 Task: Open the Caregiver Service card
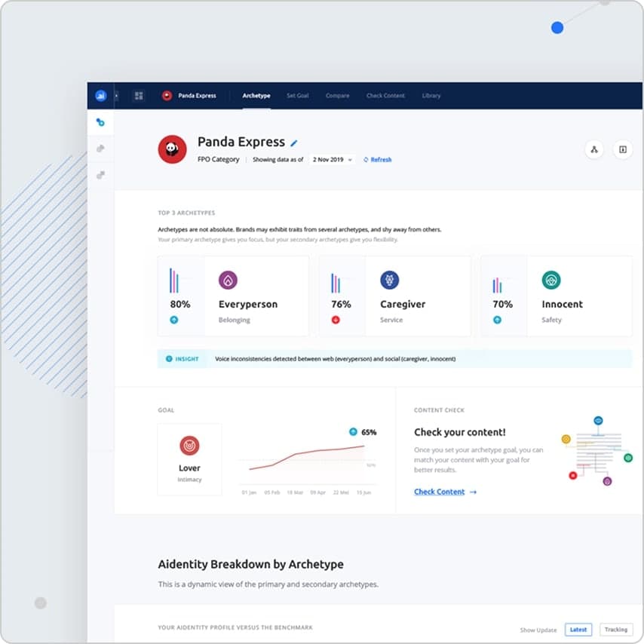(x=395, y=296)
